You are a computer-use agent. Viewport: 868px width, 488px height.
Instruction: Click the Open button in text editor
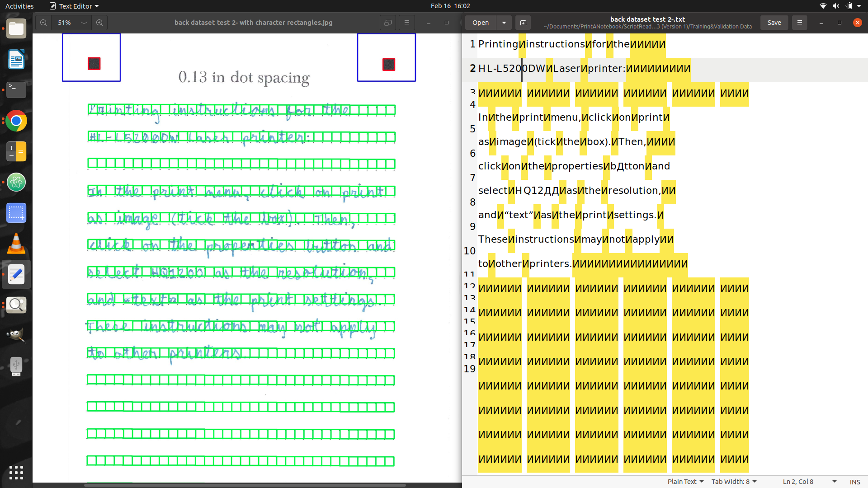pyautogui.click(x=480, y=23)
